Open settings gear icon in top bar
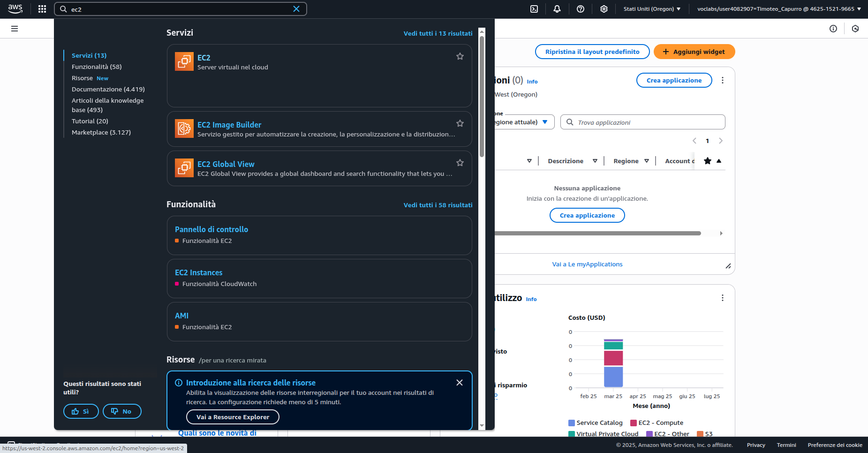Screen dimensions: 868x453 point(604,9)
